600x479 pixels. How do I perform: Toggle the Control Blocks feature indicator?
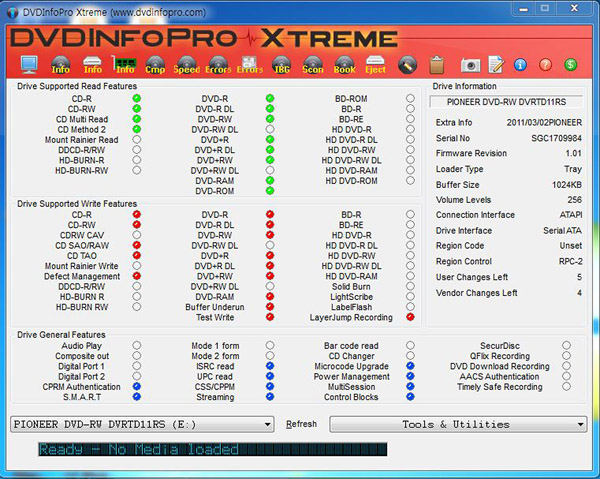[x=410, y=397]
